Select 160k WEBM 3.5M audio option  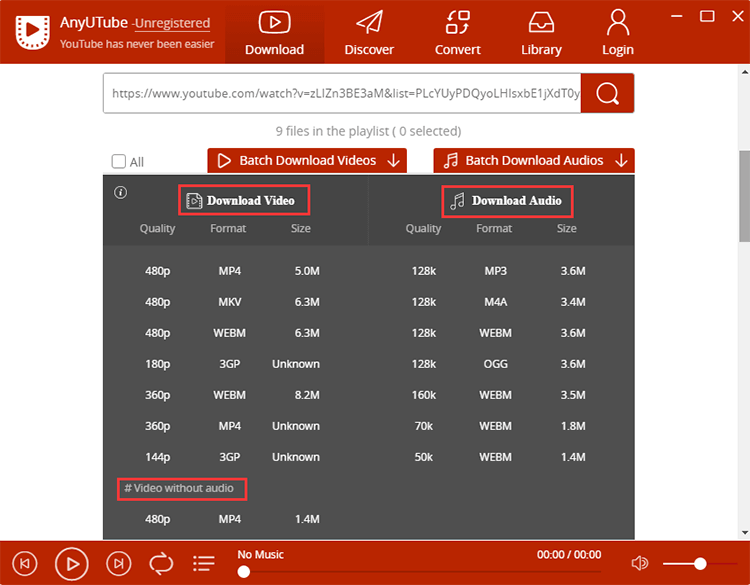coord(498,395)
